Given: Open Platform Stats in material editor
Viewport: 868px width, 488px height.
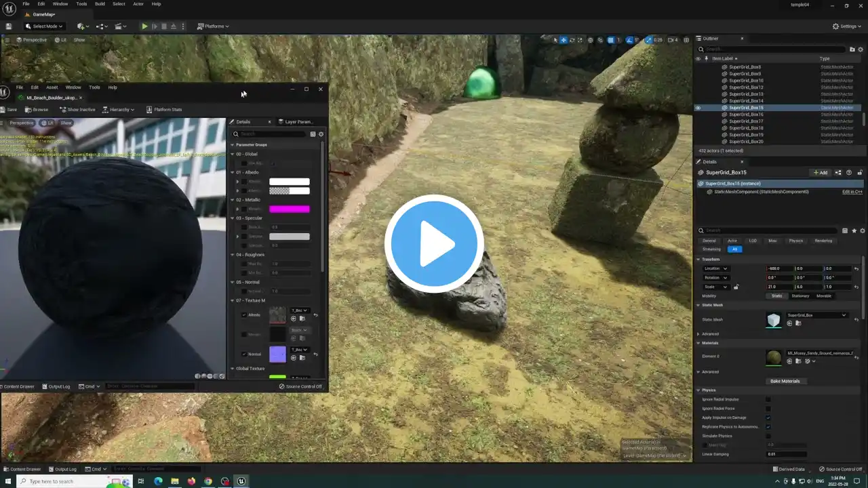Looking at the screenshot, I should tap(163, 109).
